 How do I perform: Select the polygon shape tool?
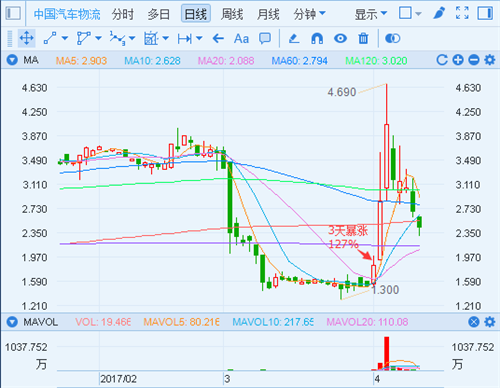pyautogui.click(x=83, y=38)
